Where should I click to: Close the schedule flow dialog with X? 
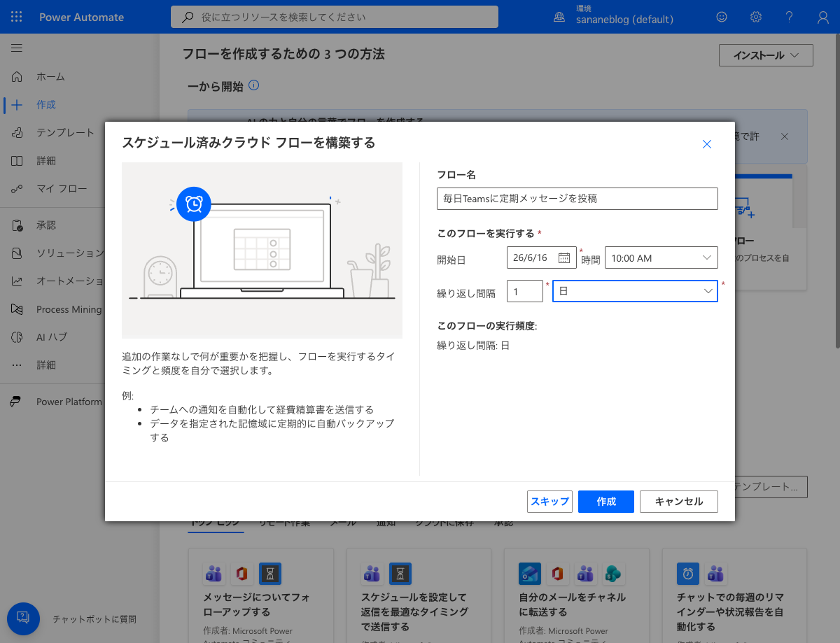coord(707,144)
